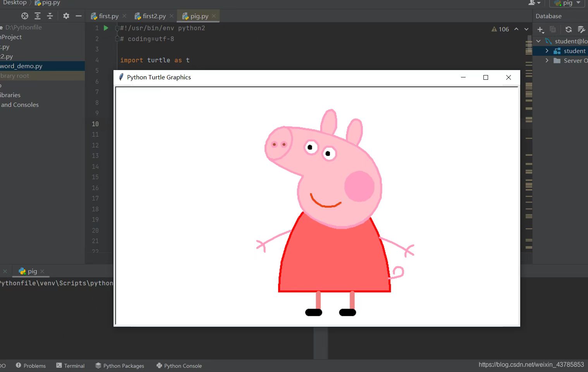Hide the Project panel with the minus icon
Viewport: 588px width, 372px height.
pyautogui.click(x=79, y=16)
